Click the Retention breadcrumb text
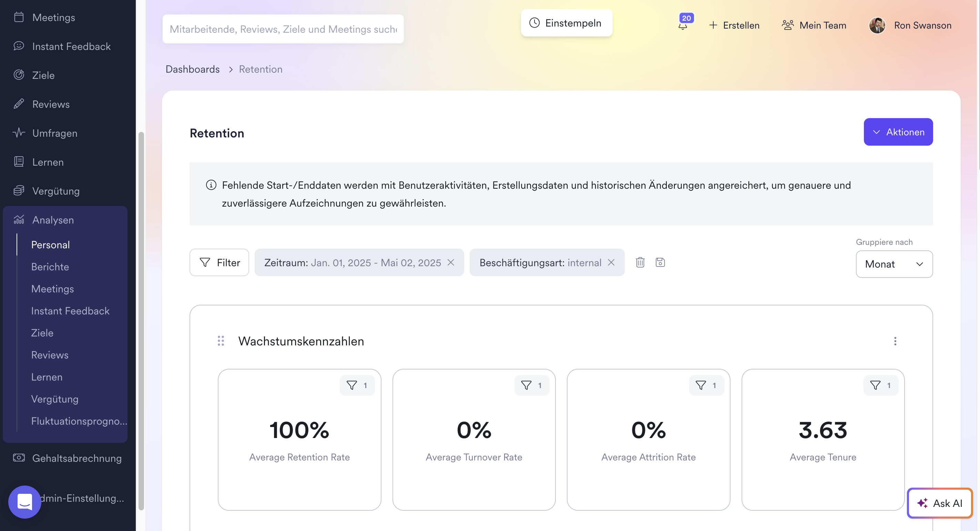This screenshot has width=980, height=531. [x=261, y=69]
